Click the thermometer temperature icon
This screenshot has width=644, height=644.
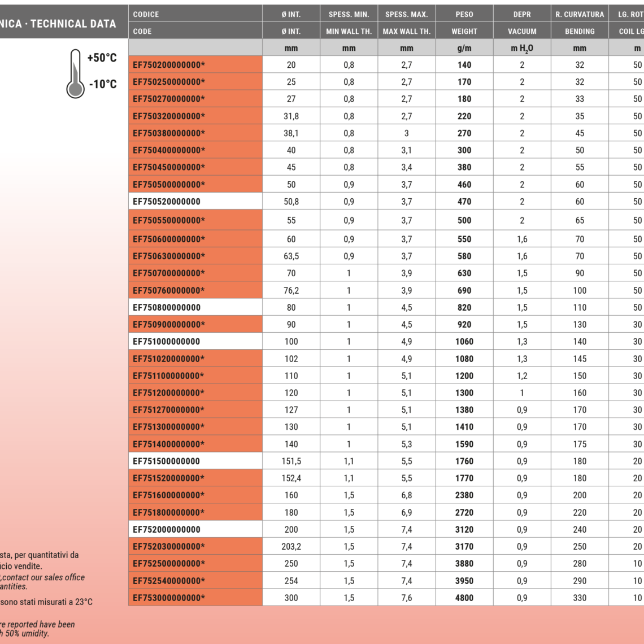[75, 73]
